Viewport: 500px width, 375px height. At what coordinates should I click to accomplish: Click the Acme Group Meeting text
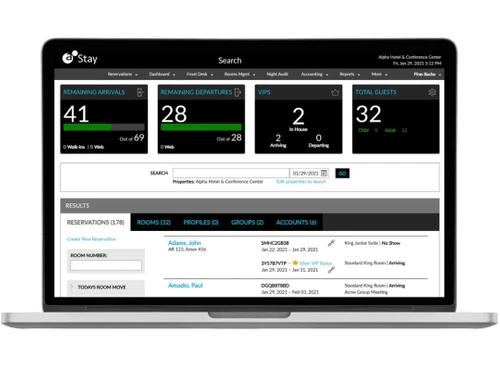(x=366, y=292)
